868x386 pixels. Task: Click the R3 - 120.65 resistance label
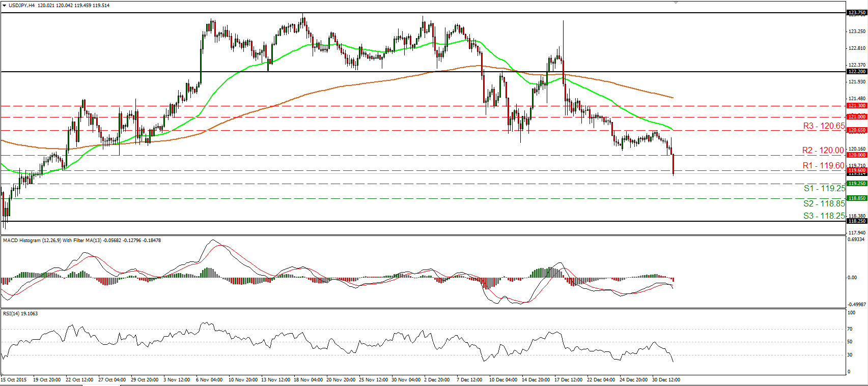tap(824, 126)
